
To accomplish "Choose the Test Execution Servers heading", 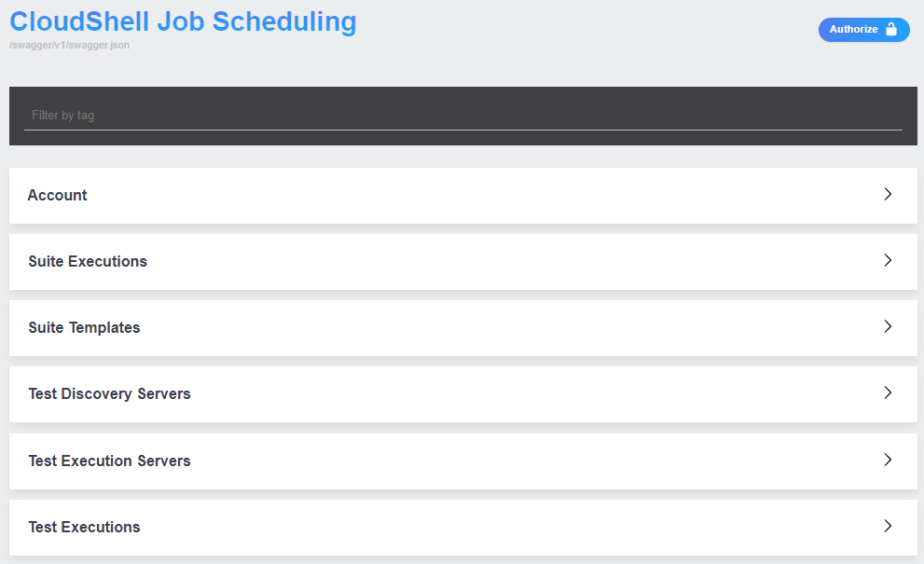I will 109,461.
